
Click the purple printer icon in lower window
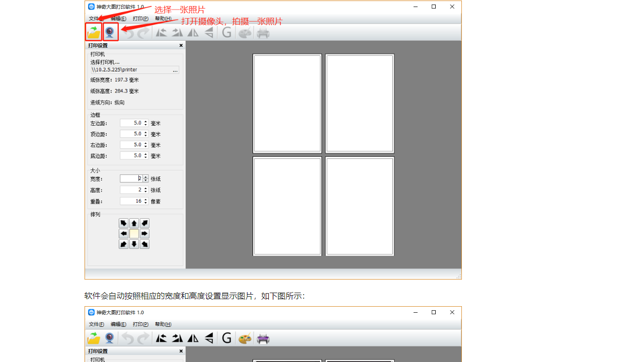263,338
